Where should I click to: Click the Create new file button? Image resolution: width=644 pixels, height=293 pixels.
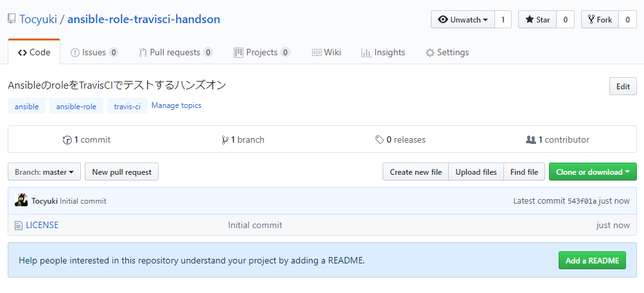(x=415, y=172)
